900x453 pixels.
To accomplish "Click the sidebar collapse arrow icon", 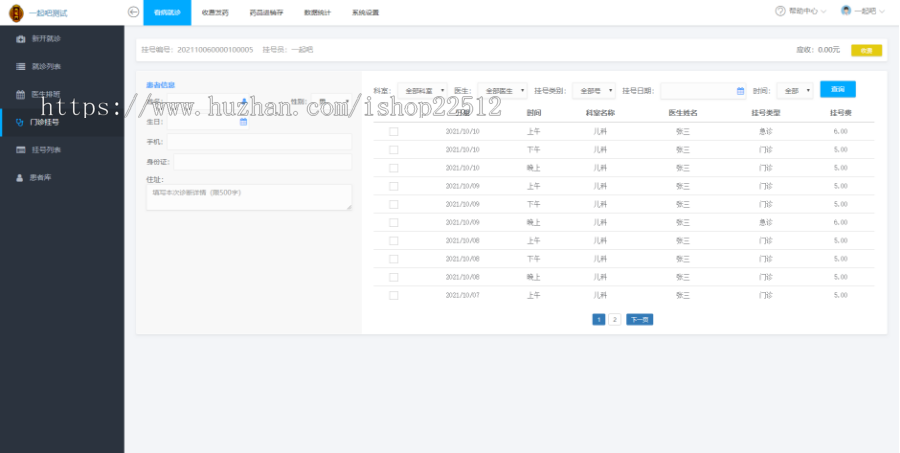I will [134, 12].
